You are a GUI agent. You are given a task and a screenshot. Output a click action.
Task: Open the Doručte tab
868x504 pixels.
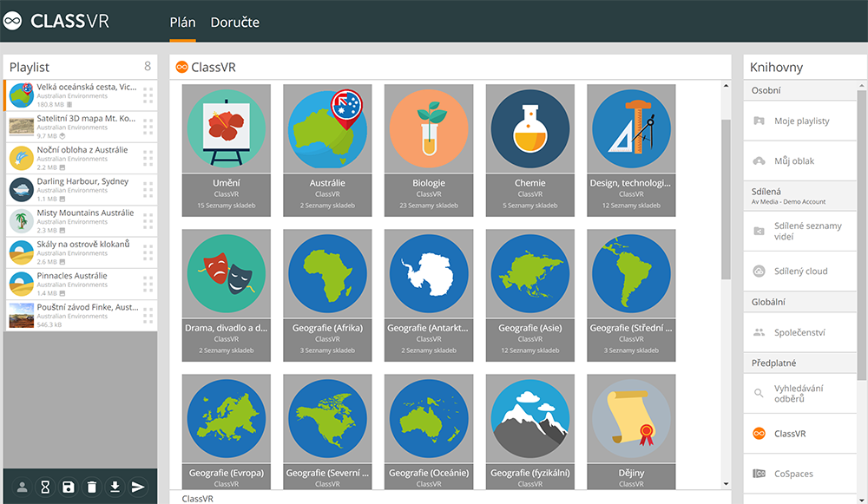[x=234, y=23]
